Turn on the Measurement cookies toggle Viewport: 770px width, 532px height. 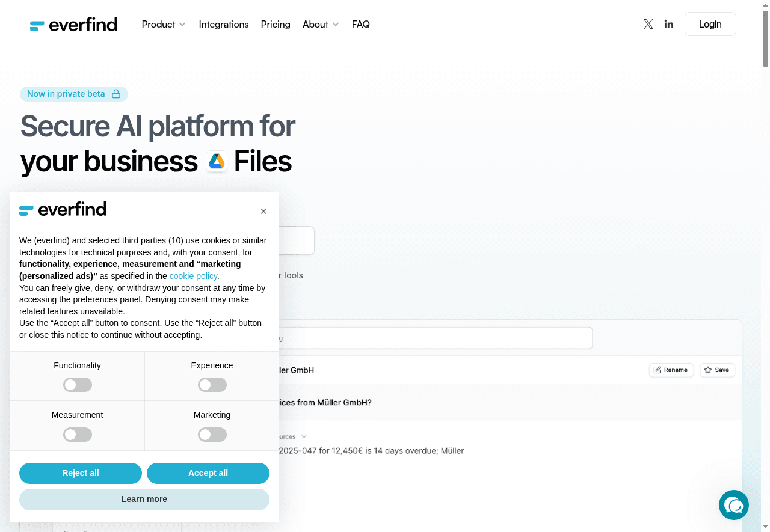pyautogui.click(x=78, y=434)
